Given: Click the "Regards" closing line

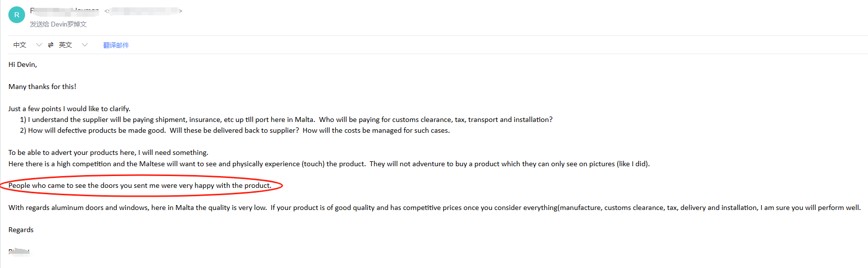Looking at the screenshot, I should (x=21, y=230).
